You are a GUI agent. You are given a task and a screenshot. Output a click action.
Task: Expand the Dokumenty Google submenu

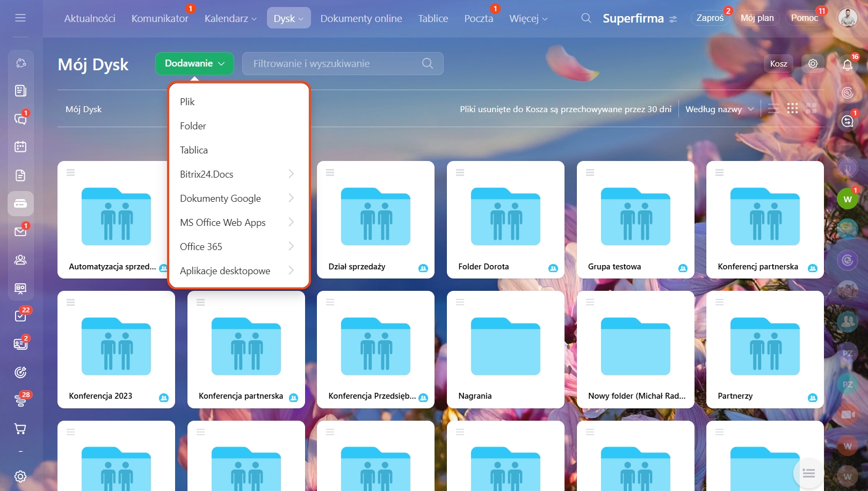click(x=239, y=198)
